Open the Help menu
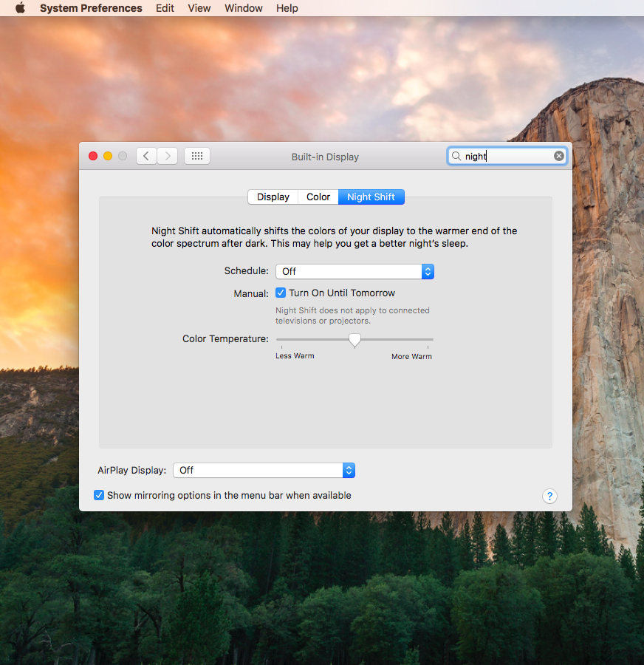The height and width of the screenshot is (665, 644). (287, 8)
